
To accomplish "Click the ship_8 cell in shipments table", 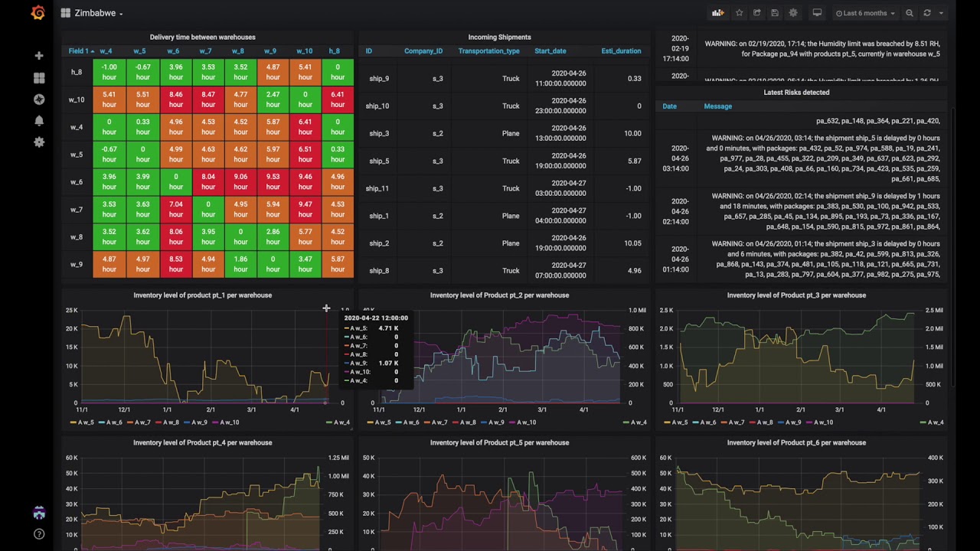I will 379,271.
